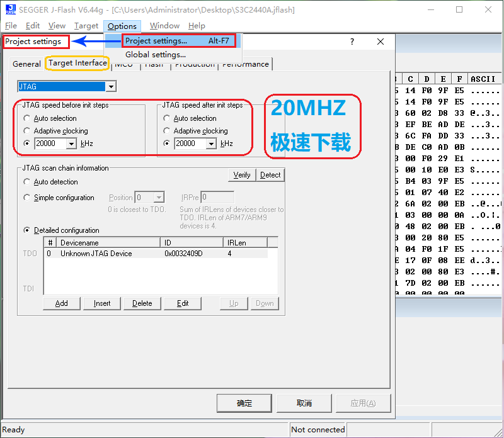Click the J-Flash app icon in title bar
The image size is (504, 438).
tap(11, 9)
